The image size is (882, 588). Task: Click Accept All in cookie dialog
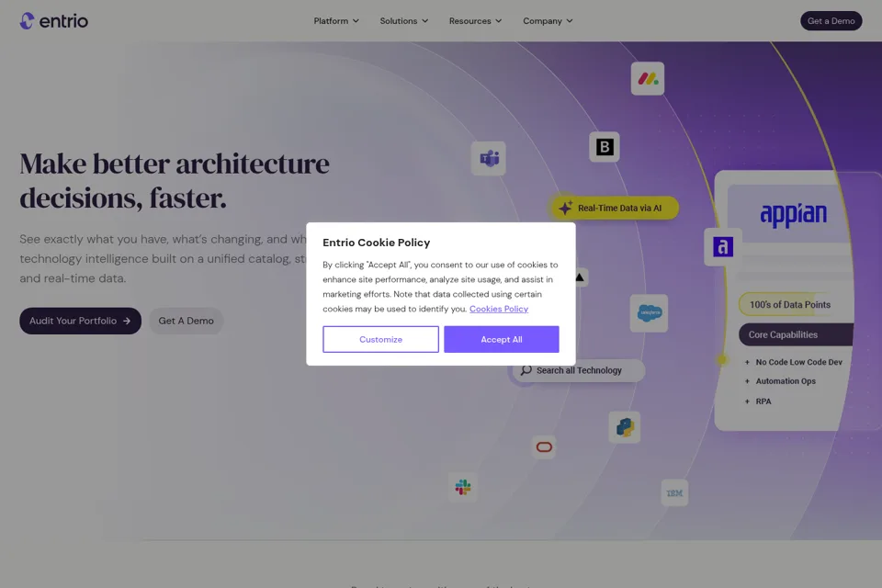pos(502,339)
